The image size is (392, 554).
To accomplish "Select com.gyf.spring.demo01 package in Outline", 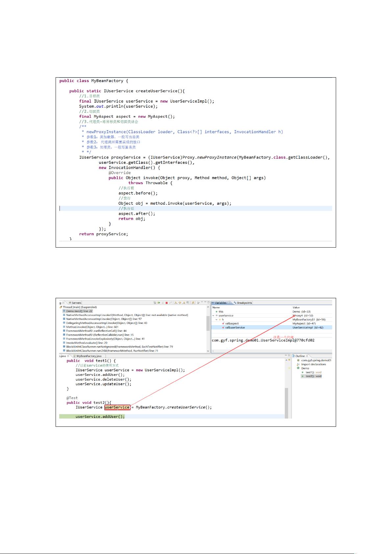I will tap(314, 360).
